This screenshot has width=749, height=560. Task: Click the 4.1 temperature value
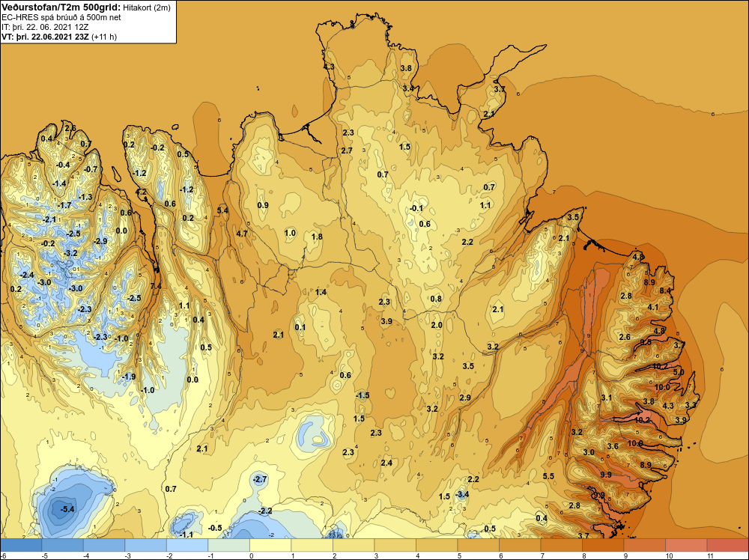pyautogui.click(x=653, y=307)
